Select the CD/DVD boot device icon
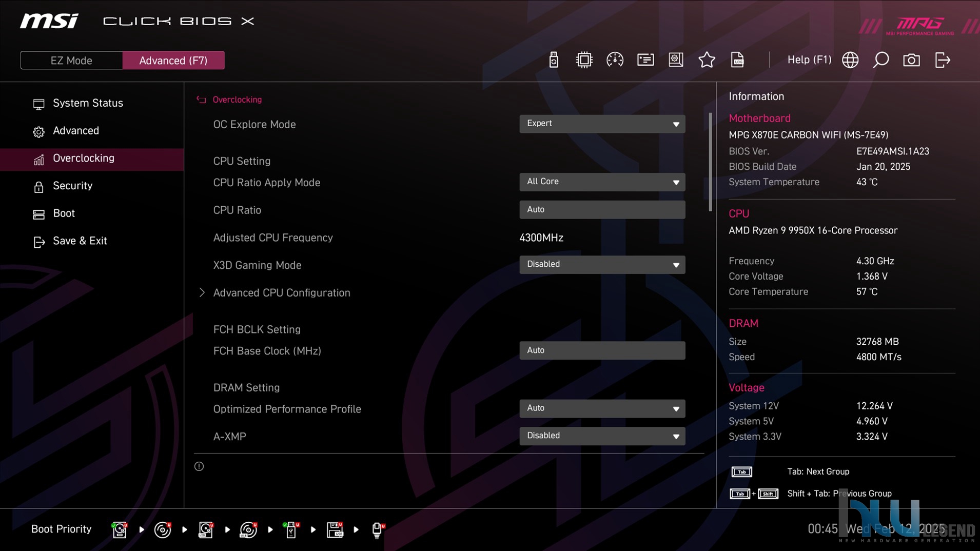 click(163, 529)
